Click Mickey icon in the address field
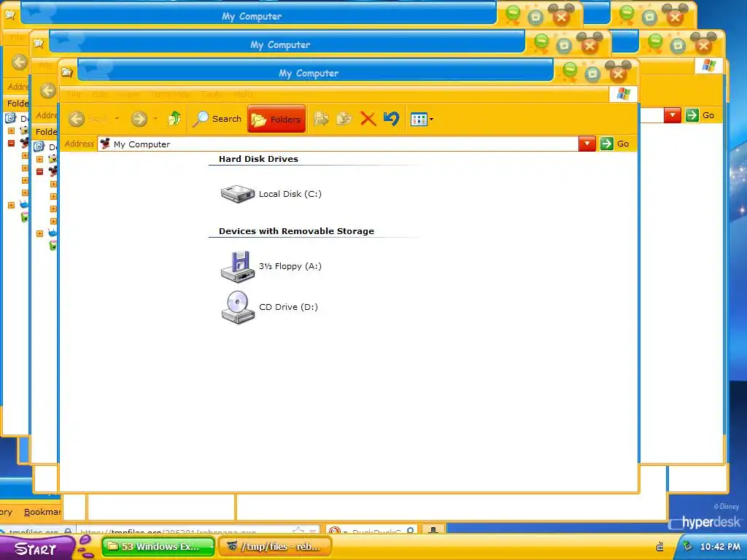 105,144
